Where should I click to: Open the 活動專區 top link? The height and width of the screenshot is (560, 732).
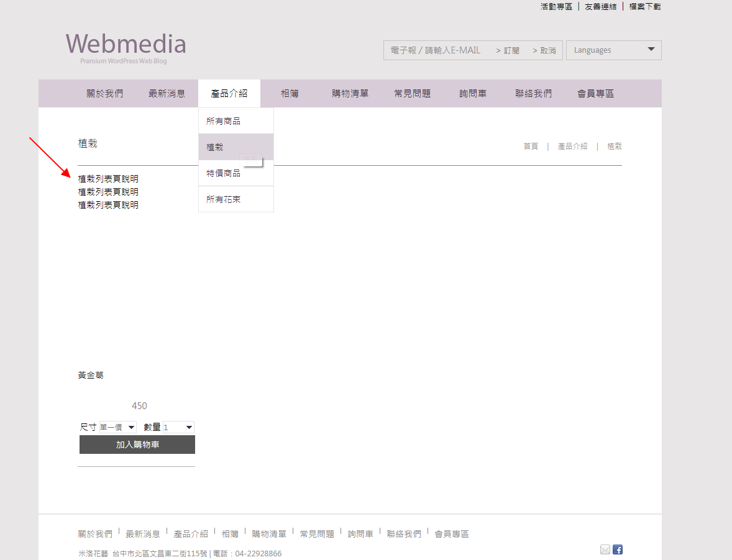[x=556, y=6]
